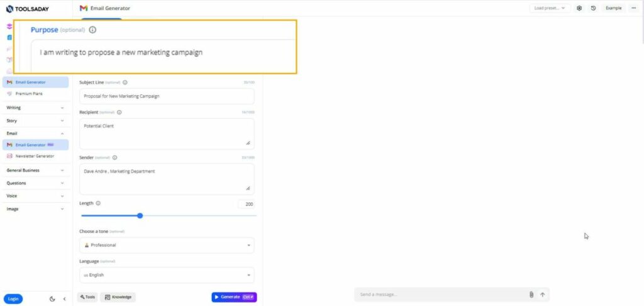Toggle dark mode moon icon
644x306 pixels.
[x=52, y=299]
